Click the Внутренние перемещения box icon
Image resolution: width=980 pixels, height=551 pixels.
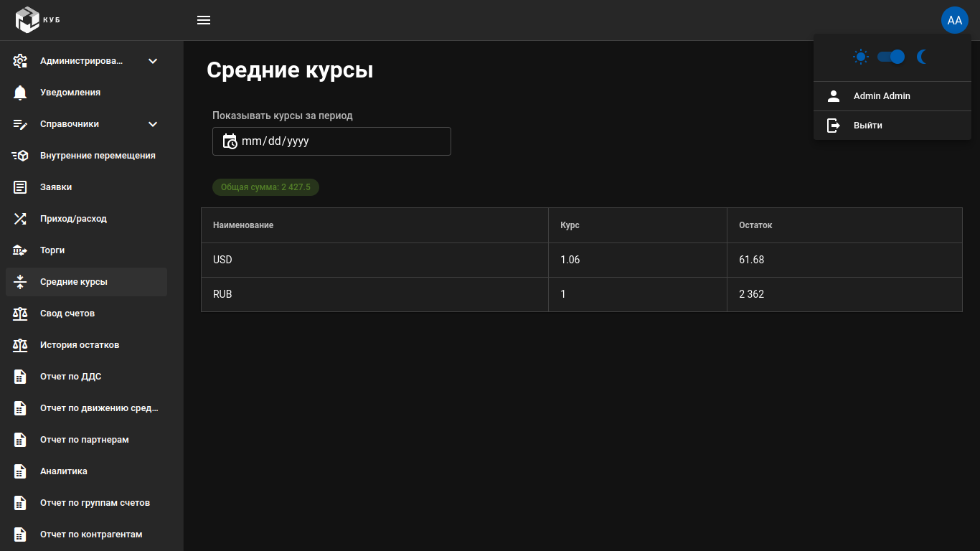20,156
